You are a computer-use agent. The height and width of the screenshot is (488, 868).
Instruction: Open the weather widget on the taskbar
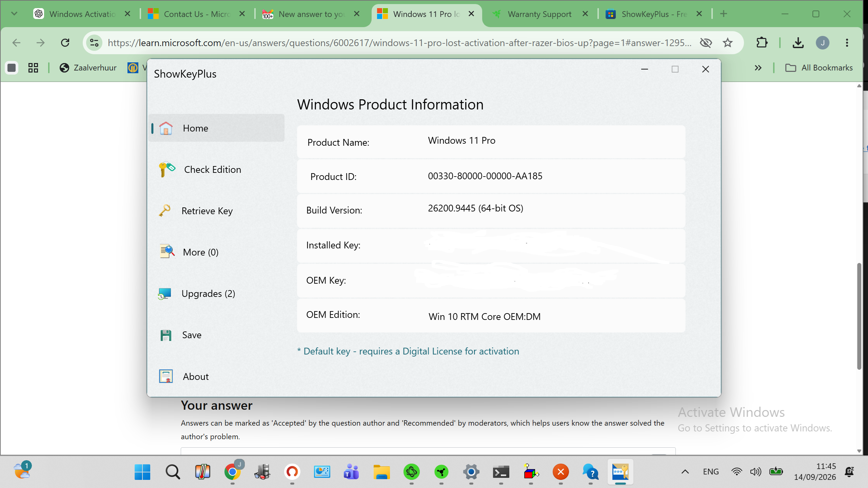tap(22, 470)
